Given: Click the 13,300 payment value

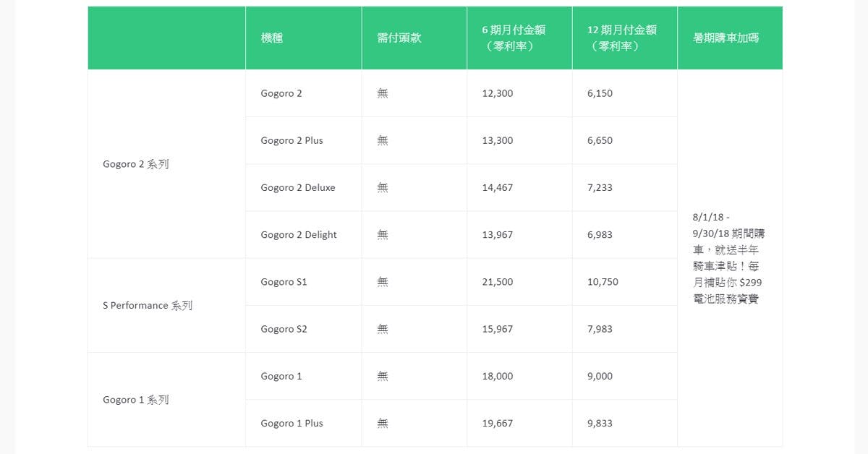Looking at the screenshot, I should 497,140.
